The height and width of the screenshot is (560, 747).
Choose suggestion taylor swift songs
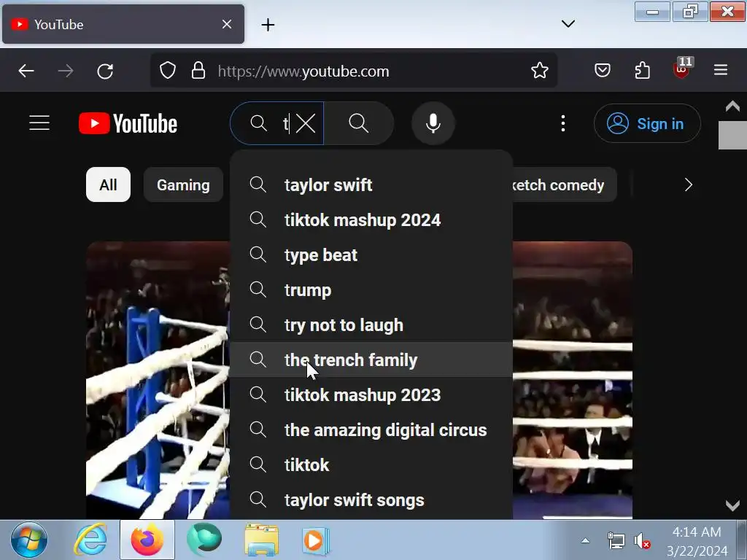point(371,499)
